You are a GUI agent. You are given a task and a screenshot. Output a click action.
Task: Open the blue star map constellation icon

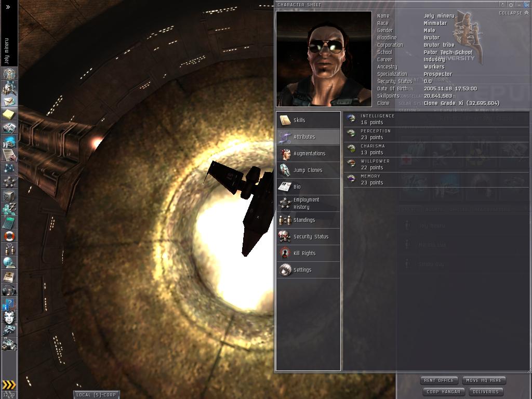[9, 168]
